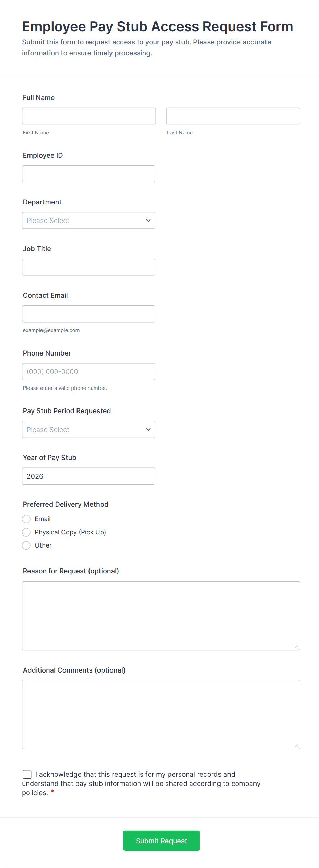Click the Year of Pay Stub field
The width and height of the screenshot is (319, 868).
pyautogui.click(x=88, y=476)
